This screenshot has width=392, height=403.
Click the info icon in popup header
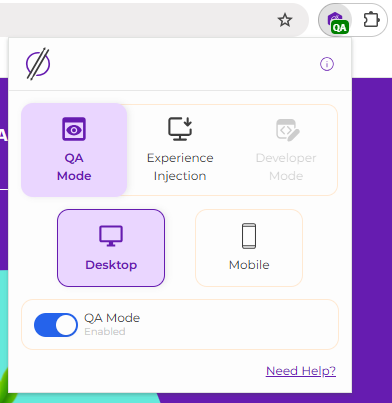pyautogui.click(x=327, y=64)
